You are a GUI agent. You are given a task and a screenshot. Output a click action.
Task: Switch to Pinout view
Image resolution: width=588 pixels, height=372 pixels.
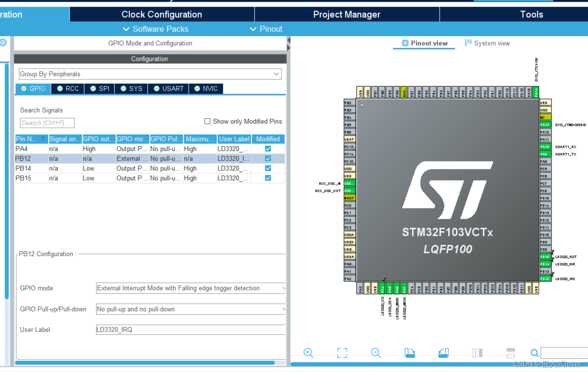(x=424, y=43)
